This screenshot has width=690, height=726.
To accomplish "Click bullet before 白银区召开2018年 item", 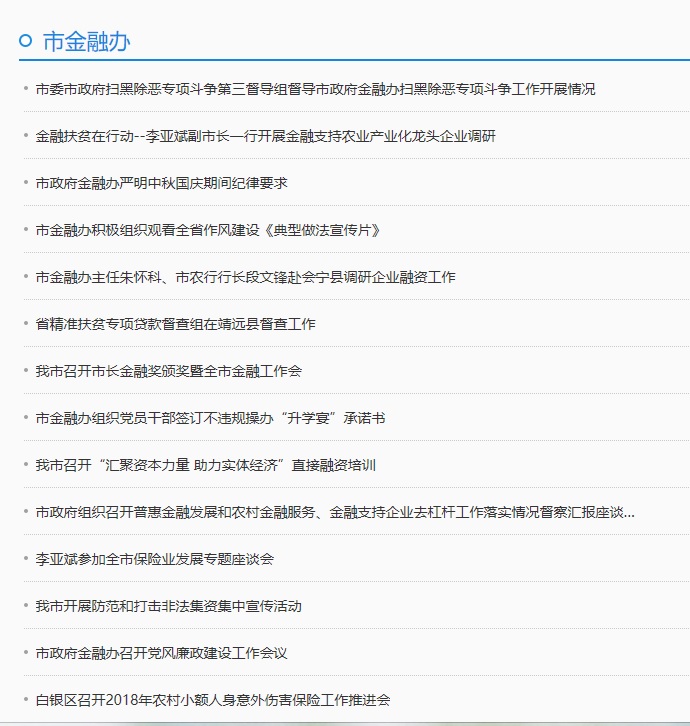I will click(26, 700).
